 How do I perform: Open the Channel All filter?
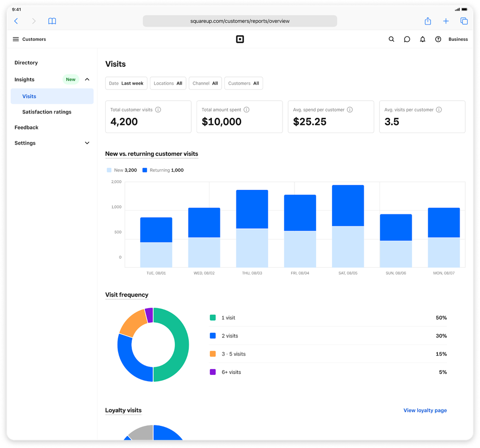205,83
